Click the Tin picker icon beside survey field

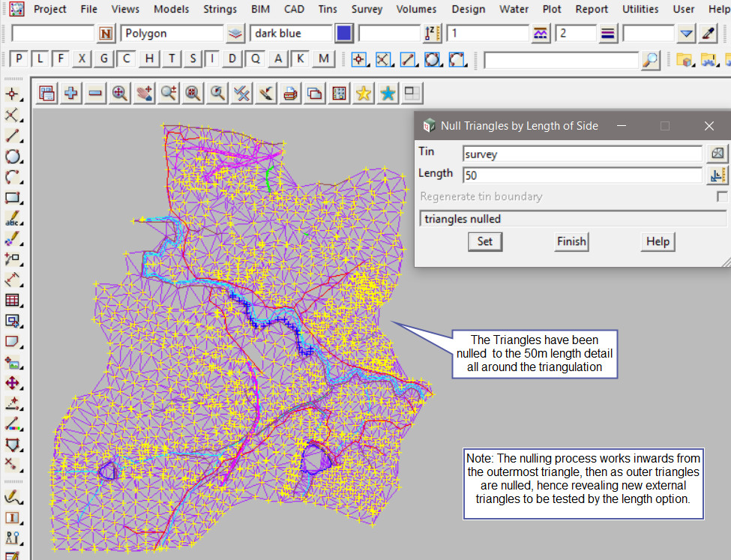click(718, 153)
